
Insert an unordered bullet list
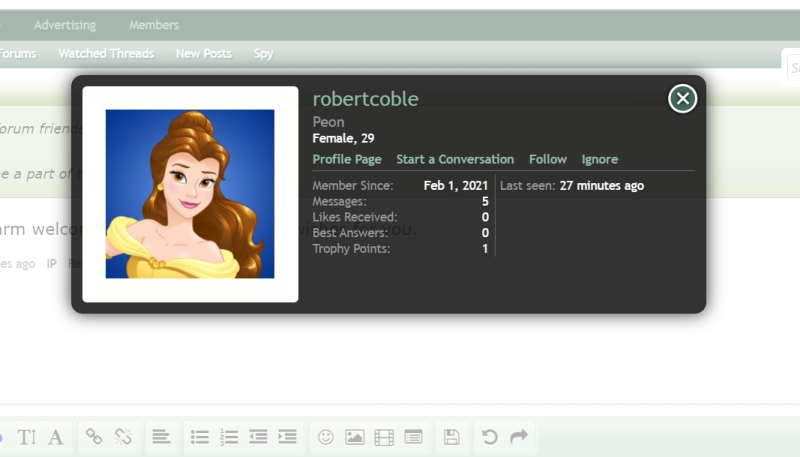(199, 437)
